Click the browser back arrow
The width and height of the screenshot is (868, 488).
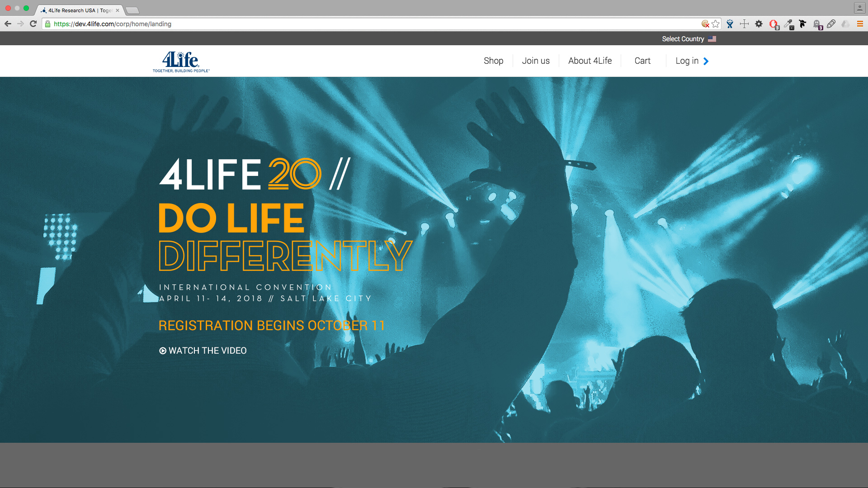pos(8,24)
